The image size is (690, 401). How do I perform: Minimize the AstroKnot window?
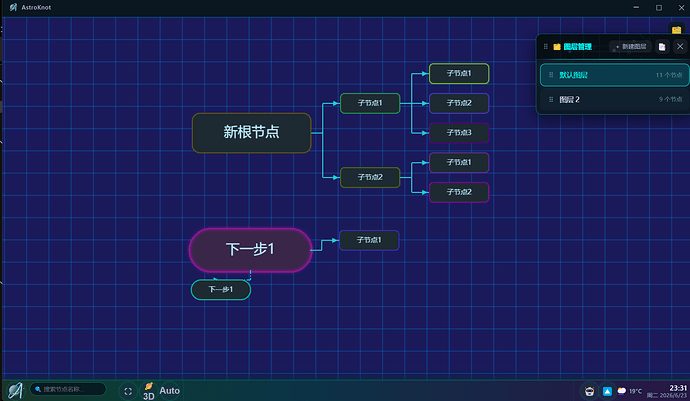(x=636, y=7)
